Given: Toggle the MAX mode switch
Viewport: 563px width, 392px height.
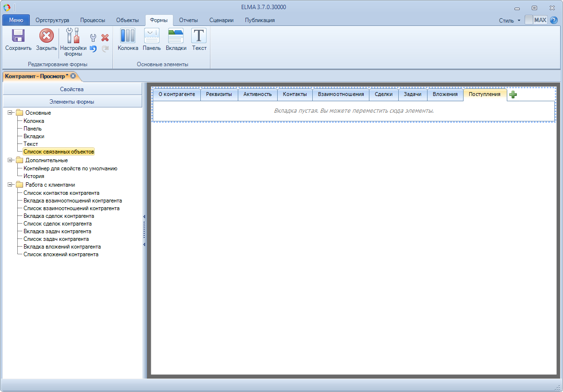Looking at the screenshot, I should point(536,20).
